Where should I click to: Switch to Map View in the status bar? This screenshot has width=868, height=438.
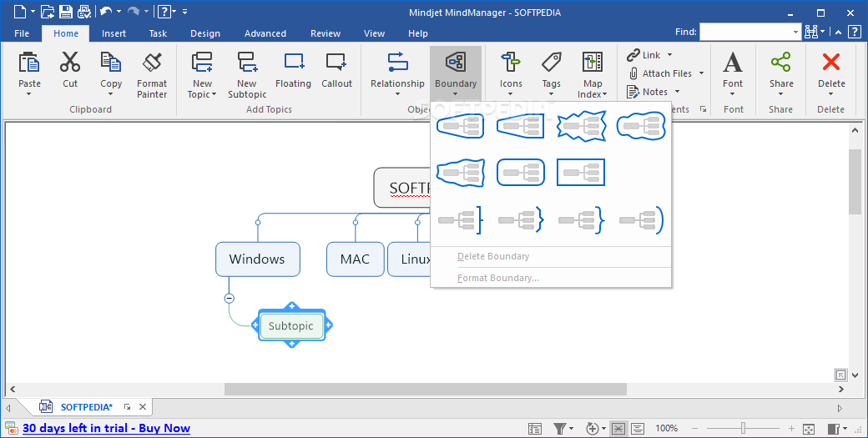pos(618,429)
